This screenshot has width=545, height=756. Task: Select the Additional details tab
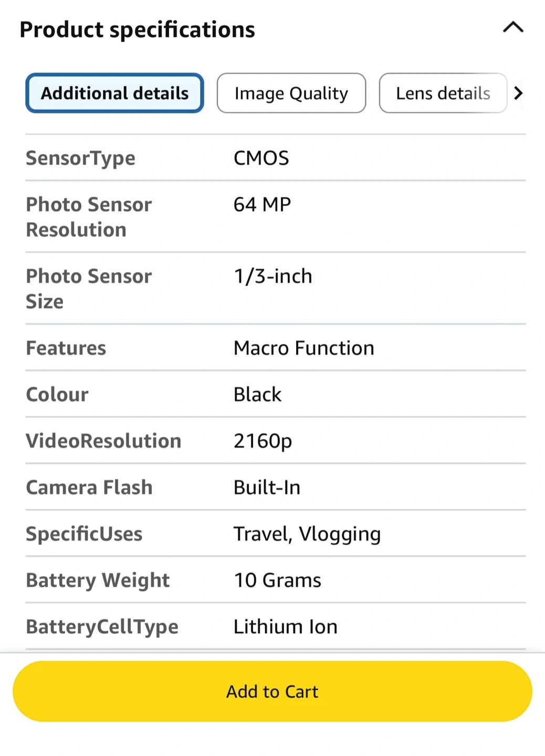(114, 93)
